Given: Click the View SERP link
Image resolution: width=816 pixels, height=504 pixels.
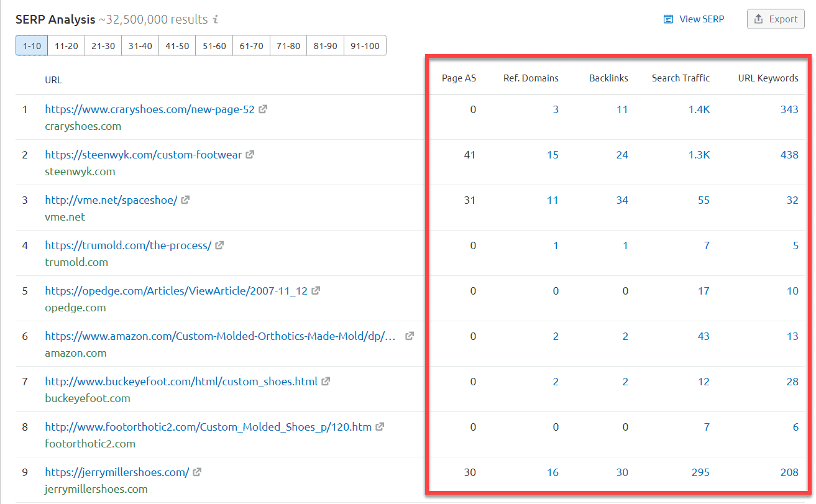Looking at the screenshot, I should pyautogui.click(x=694, y=19).
